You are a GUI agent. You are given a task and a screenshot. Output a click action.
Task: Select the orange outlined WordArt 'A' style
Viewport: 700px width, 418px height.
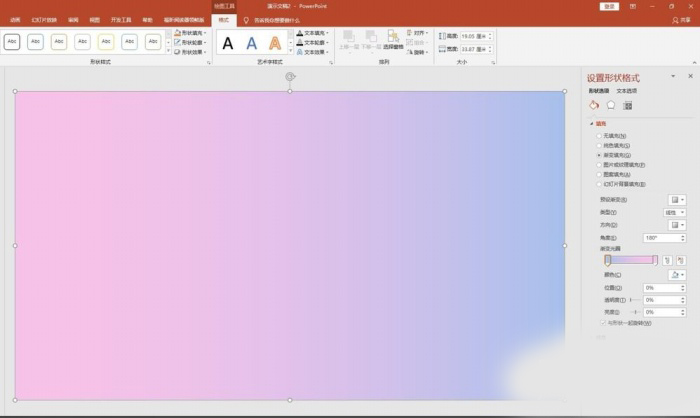[275, 43]
